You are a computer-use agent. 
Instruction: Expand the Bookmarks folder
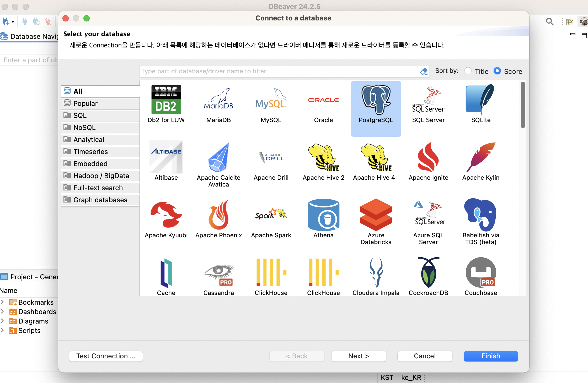[2, 302]
